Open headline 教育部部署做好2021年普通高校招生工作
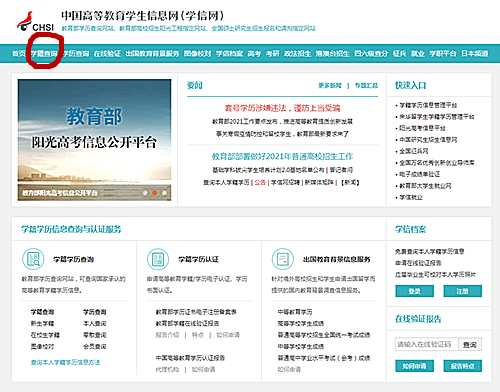 [x=282, y=156]
